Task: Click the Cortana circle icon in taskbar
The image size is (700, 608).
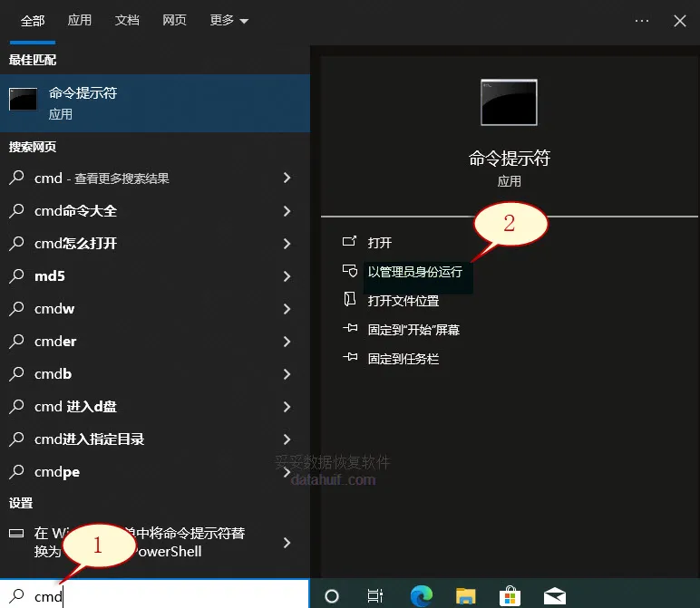Action: coord(332,595)
